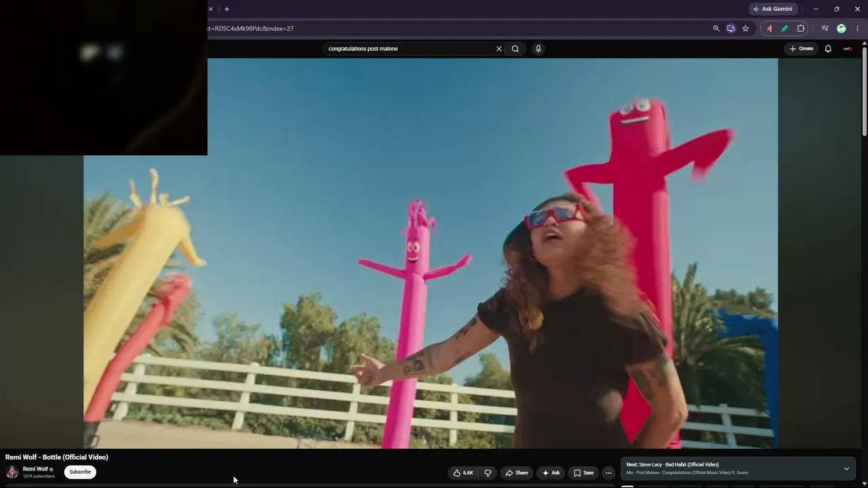
Task: Subscribe to the Remi Wolf channel
Action: (80, 472)
